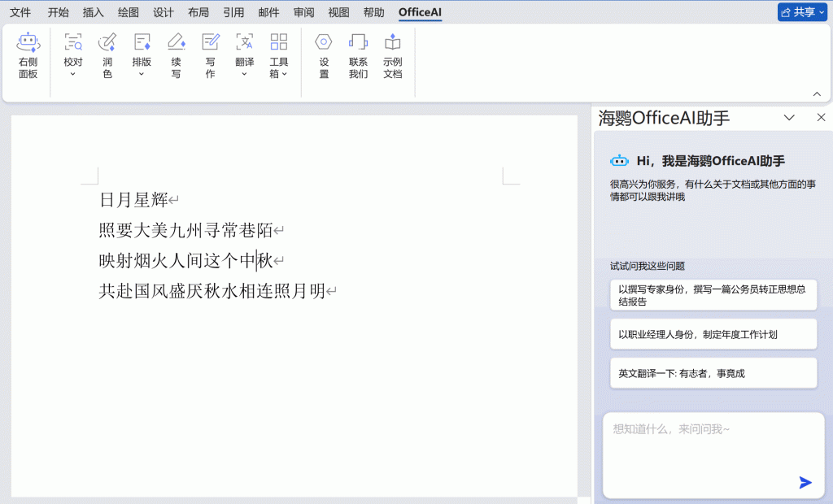
Task: Send message with the blue arrow icon
Action: [805, 482]
